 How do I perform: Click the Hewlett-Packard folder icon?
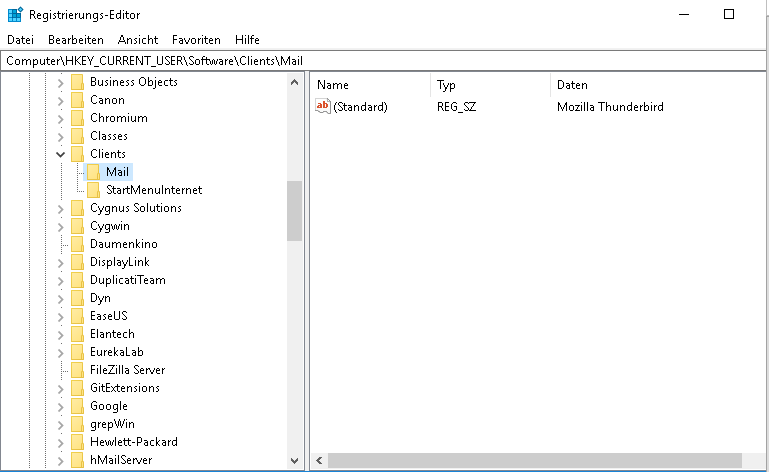[77, 442]
